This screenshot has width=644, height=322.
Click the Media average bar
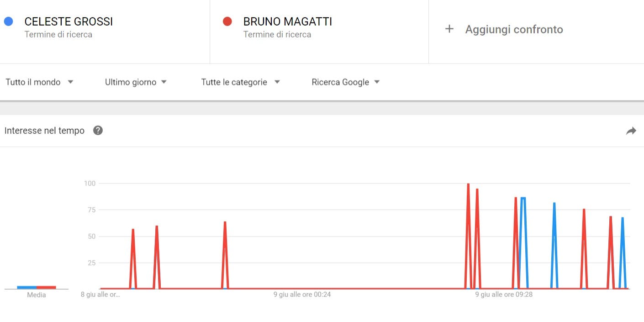pos(37,287)
